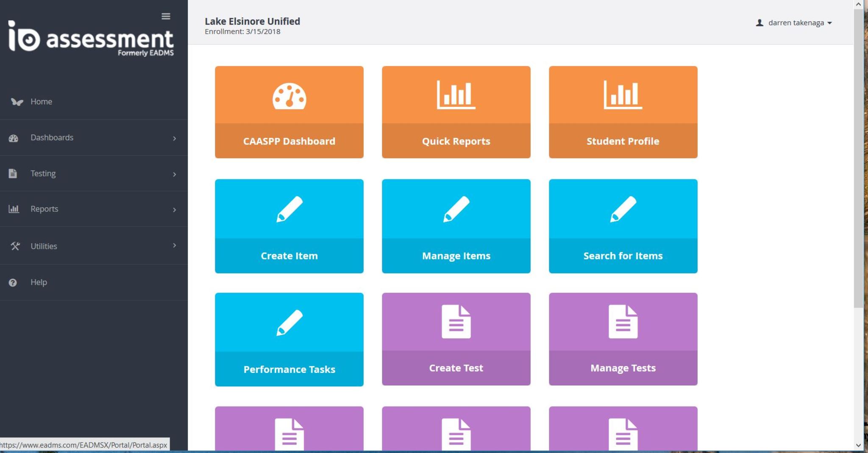Image resolution: width=868 pixels, height=453 pixels.
Task: Click the vertical scrollbar thumb
Action: tap(858, 157)
